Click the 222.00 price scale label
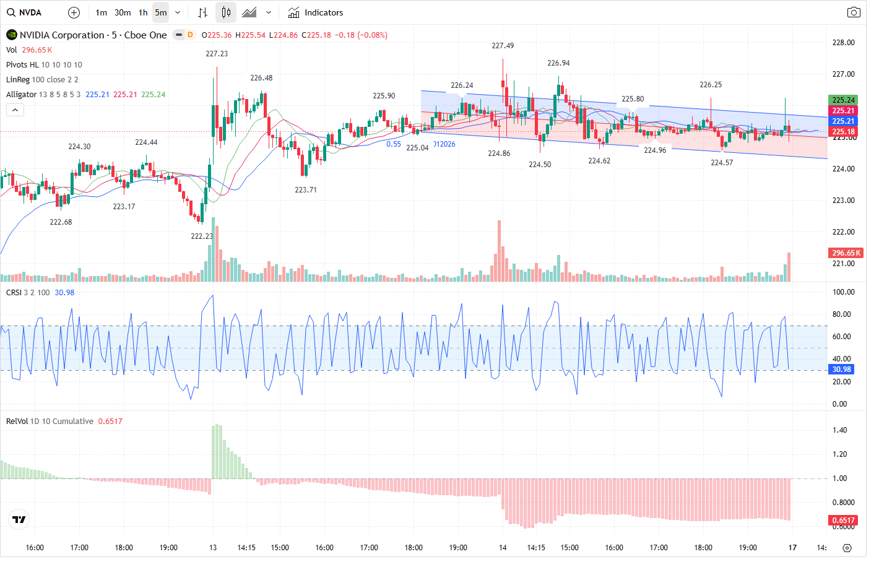 [843, 232]
